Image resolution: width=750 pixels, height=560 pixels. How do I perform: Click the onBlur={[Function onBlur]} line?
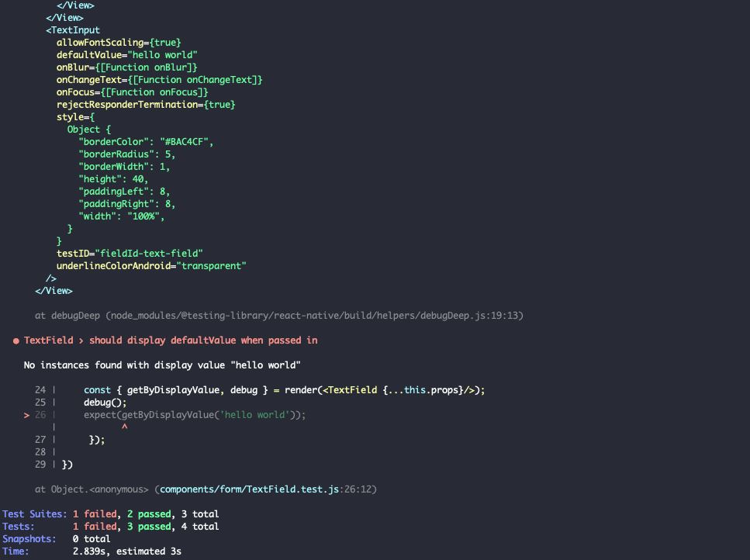tap(126, 67)
